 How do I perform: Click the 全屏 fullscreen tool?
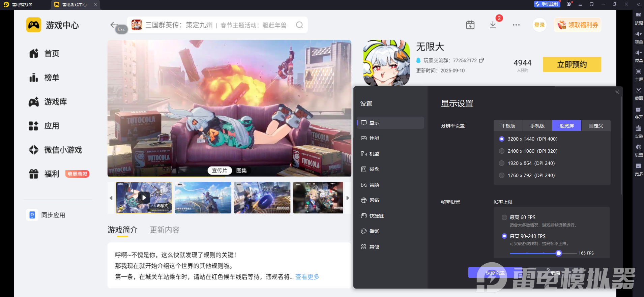click(x=639, y=75)
